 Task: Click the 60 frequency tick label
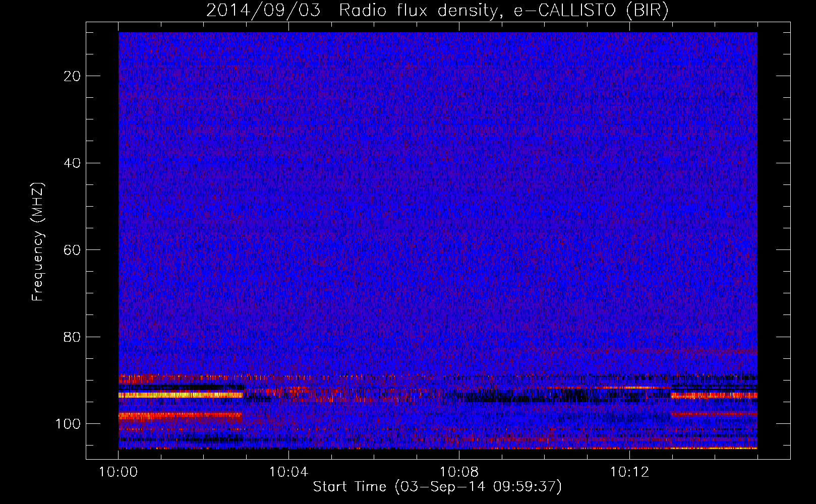tap(73, 250)
